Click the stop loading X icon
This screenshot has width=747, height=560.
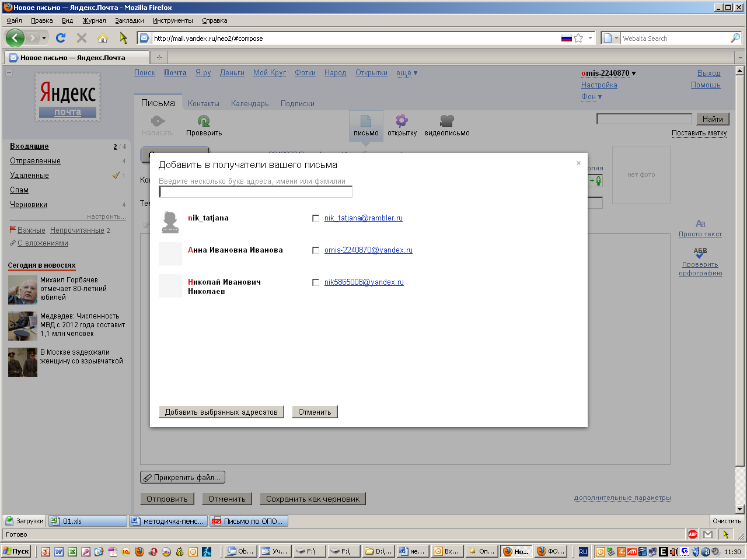pos(82,38)
